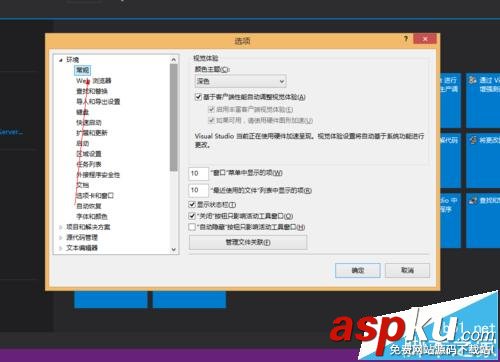500x362 pixels.
Task: Close the 选项 dialog
Action: coord(425,39)
